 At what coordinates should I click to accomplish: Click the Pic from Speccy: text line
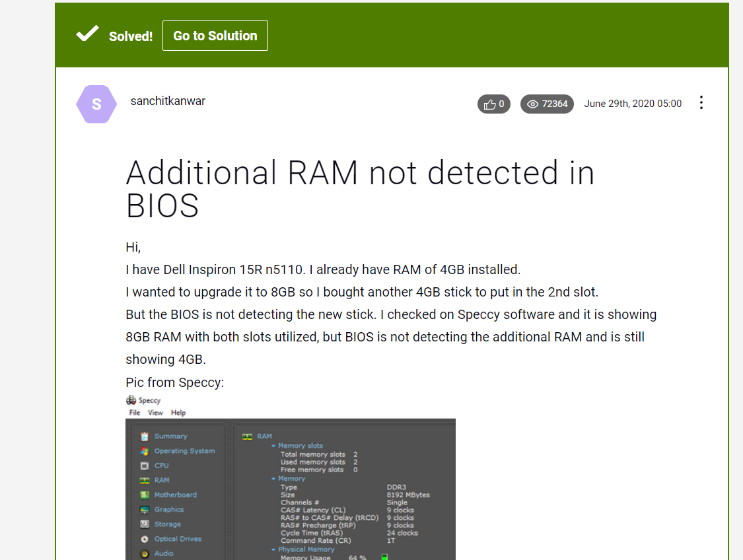click(x=174, y=382)
